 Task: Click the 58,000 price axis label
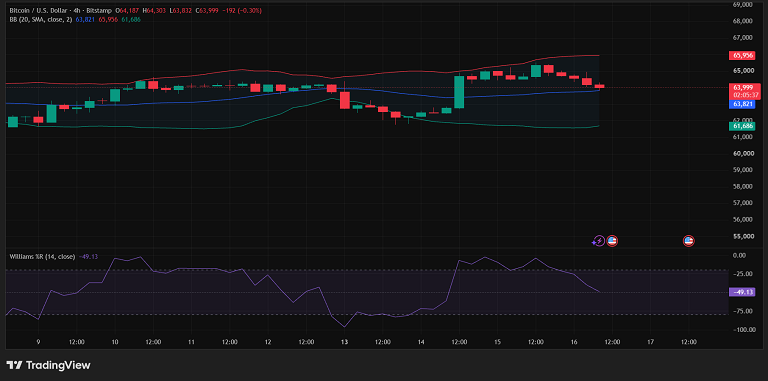click(x=744, y=187)
